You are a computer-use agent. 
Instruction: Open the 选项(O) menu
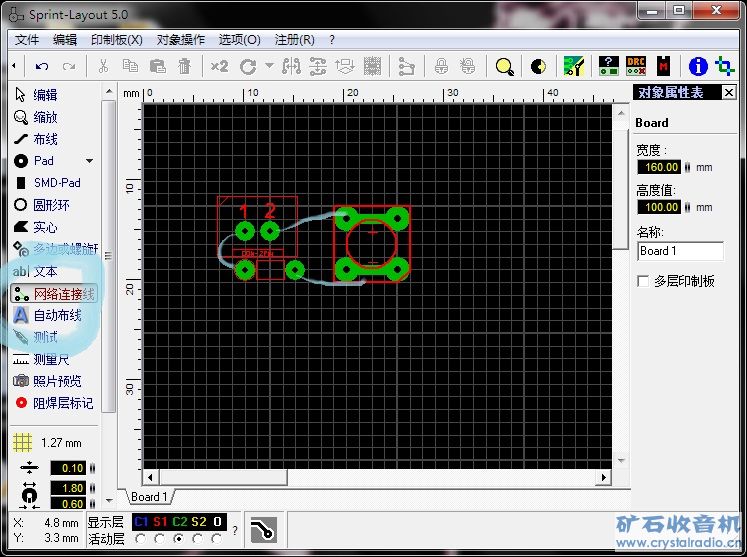(x=239, y=40)
